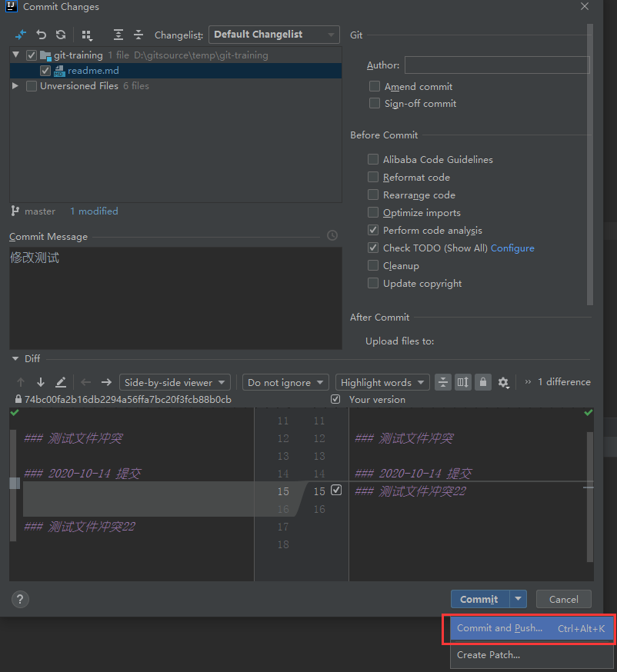The height and width of the screenshot is (672, 617).
Task: Toggle the Your version header checkbox
Action: (335, 399)
